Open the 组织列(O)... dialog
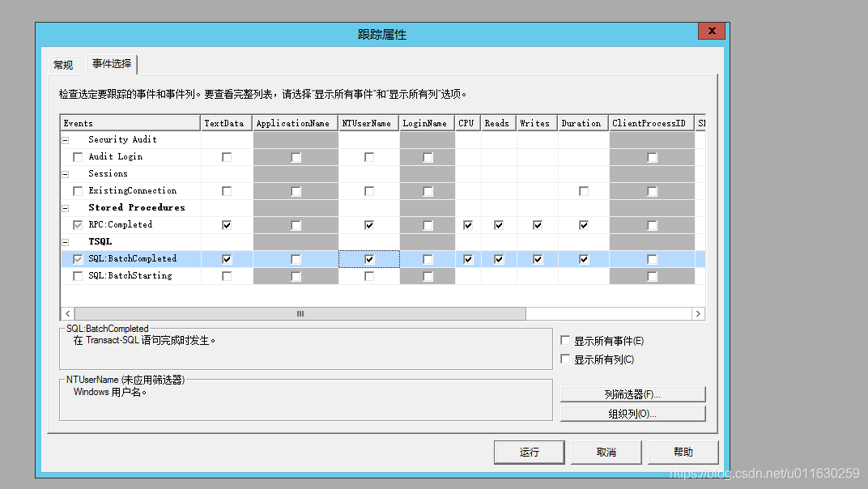868x489 pixels. pos(632,414)
